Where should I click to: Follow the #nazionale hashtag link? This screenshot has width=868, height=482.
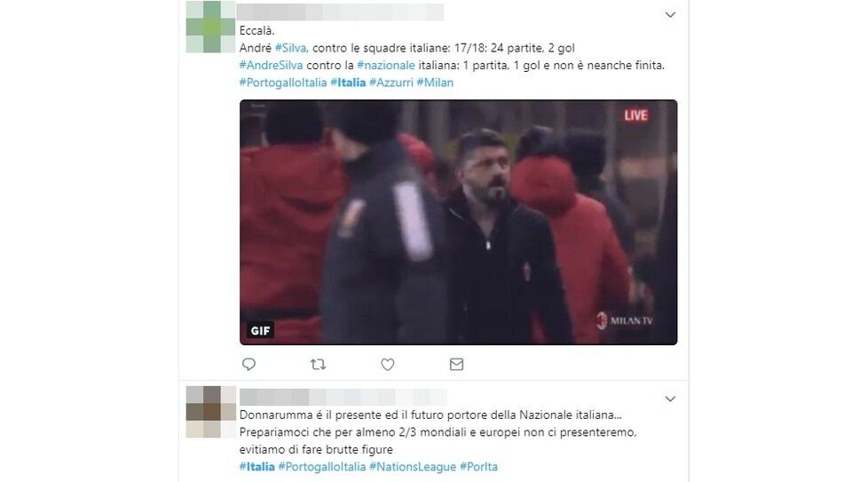386,66
